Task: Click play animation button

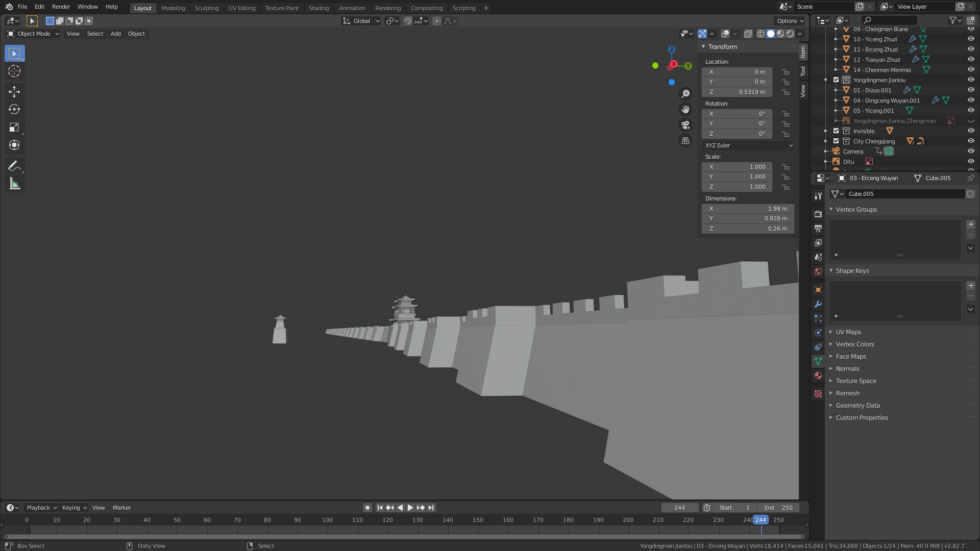Action: 410,508
